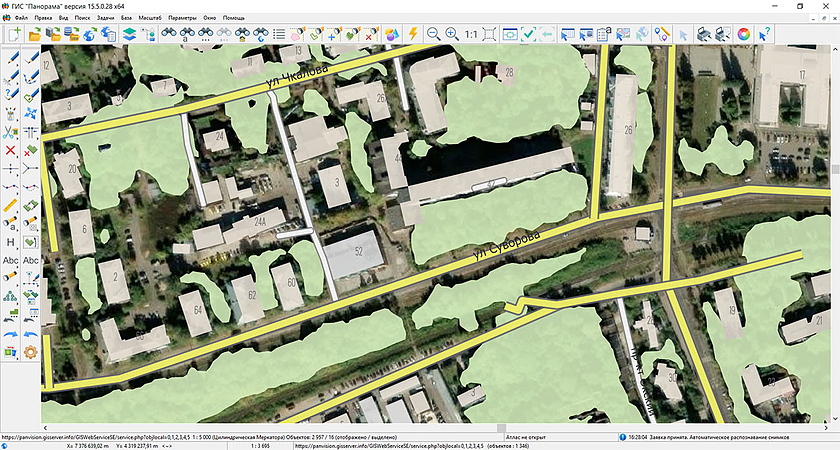Open the color wheel palette icon
Screen dimensions: 840x450
[x=744, y=33]
